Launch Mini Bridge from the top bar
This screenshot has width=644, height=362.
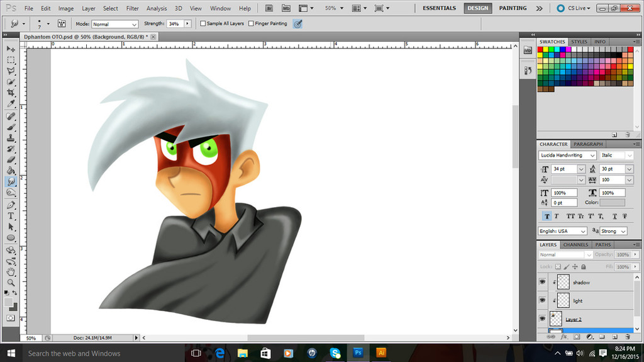pyautogui.click(x=286, y=8)
